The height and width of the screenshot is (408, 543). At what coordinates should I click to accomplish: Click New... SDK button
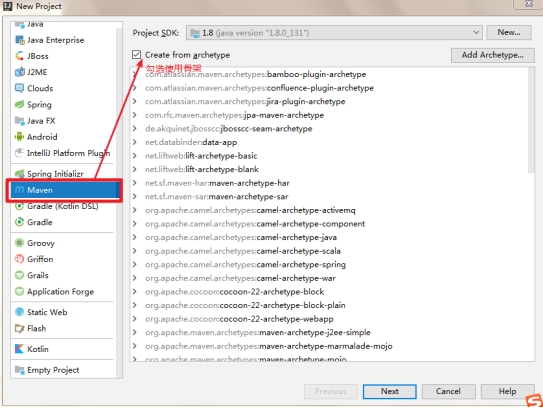[509, 33]
